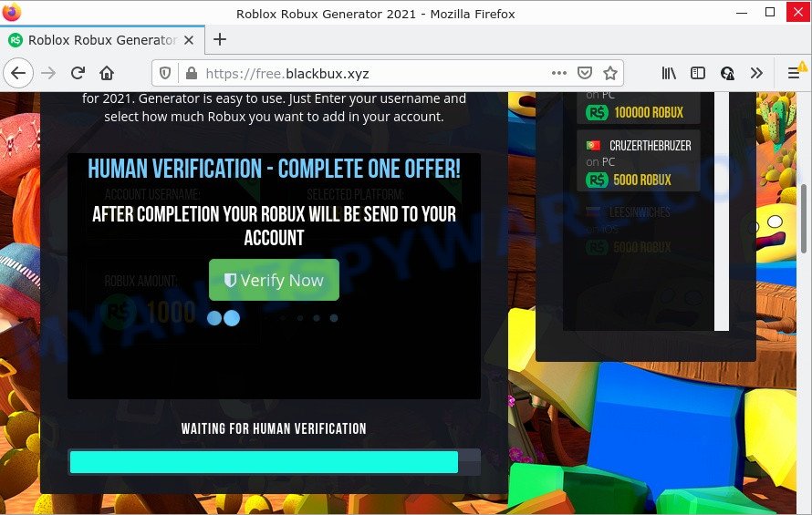This screenshot has height=515, width=812.
Task: Minimize the Firefox window
Action: pos(742,13)
